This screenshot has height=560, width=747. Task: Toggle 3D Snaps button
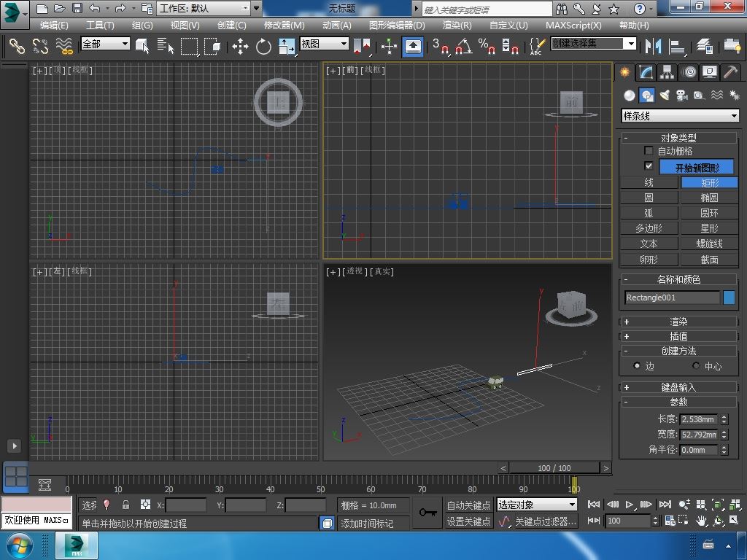click(x=441, y=46)
